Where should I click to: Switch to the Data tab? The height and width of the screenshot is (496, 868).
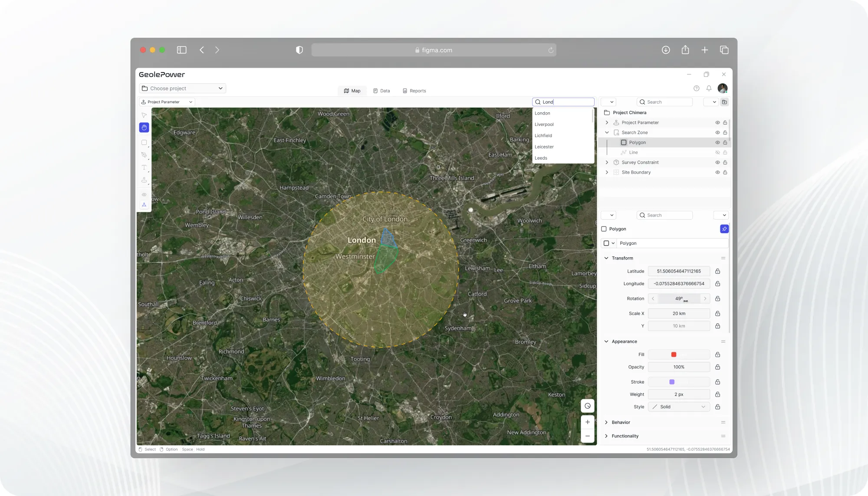click(x=381, y=91)
